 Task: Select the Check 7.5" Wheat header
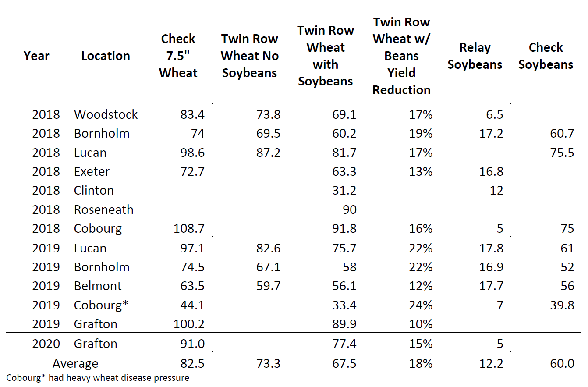(x=178, y=56)
